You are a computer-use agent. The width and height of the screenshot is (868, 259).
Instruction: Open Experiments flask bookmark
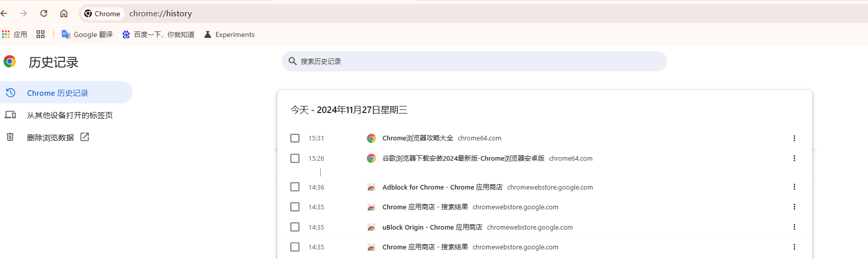229,34
